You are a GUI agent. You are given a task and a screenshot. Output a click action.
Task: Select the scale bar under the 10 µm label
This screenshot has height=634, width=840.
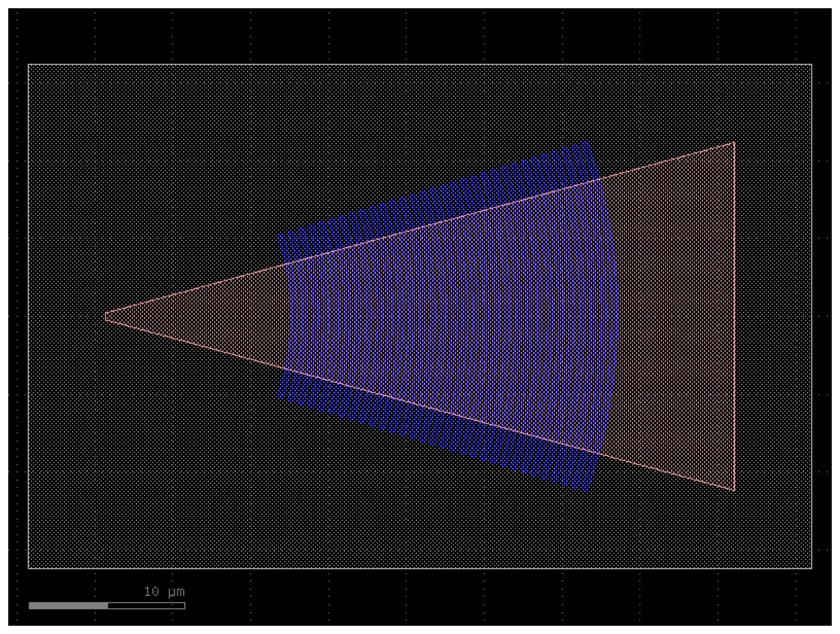pos(107,605)
